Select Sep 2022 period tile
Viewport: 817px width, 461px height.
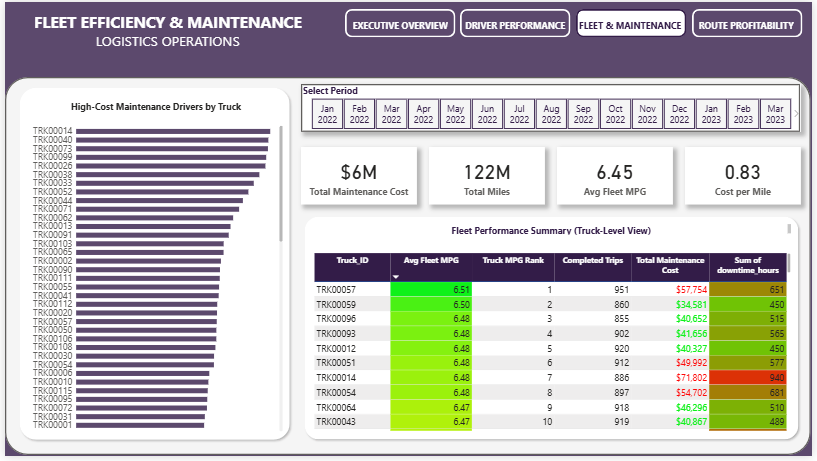pyautogui.click(x=583, y=114)
